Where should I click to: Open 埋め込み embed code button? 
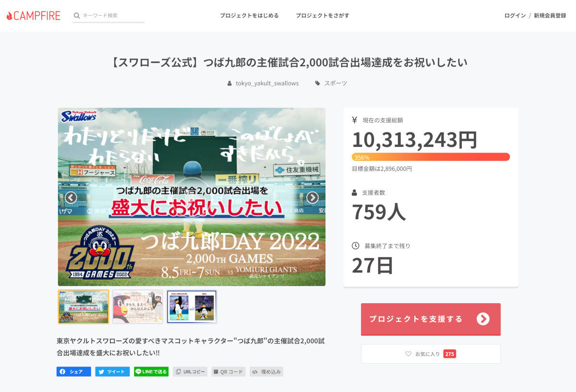[266, 372]
